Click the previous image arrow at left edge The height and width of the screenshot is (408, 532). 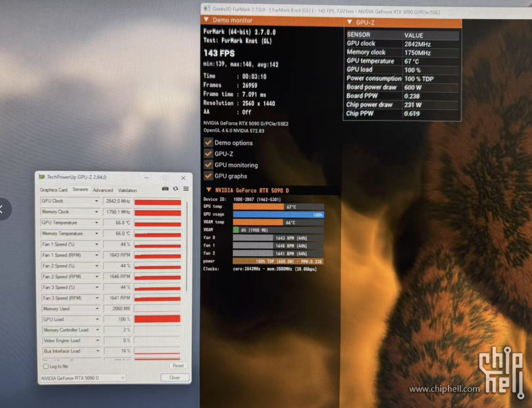pos(3,209)
